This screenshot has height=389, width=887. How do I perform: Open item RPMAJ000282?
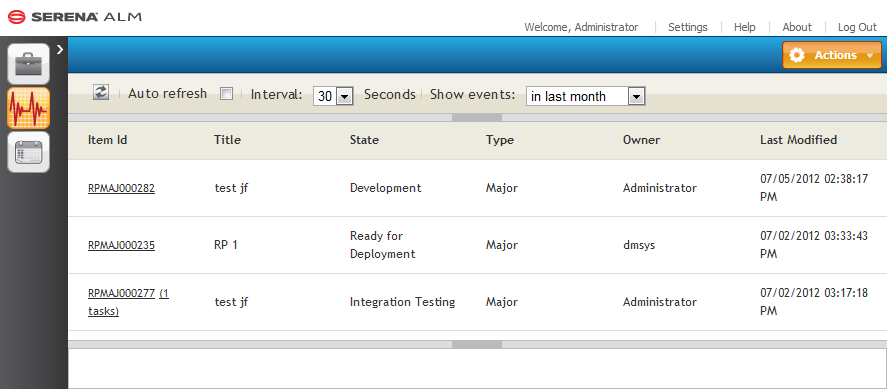tap(121, 189)
